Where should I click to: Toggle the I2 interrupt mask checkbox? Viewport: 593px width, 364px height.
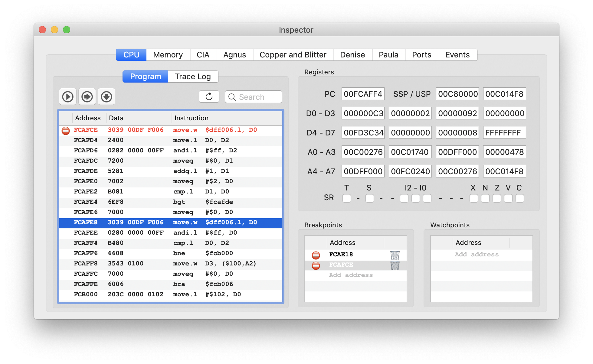pos(404,198)
